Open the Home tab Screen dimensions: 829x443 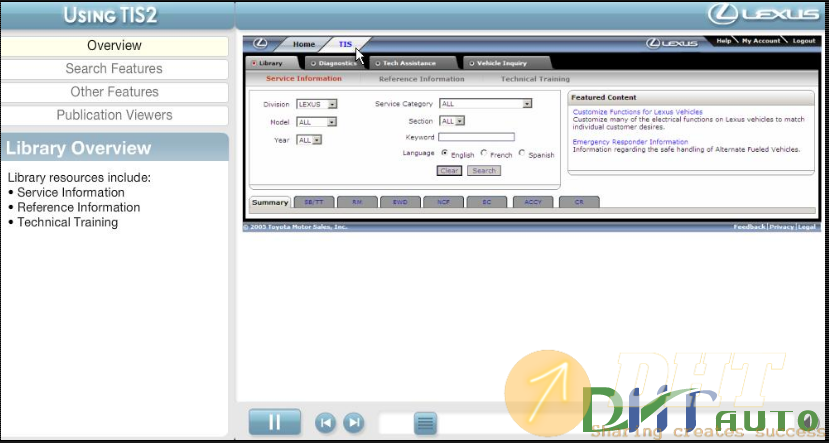(303, 44)
